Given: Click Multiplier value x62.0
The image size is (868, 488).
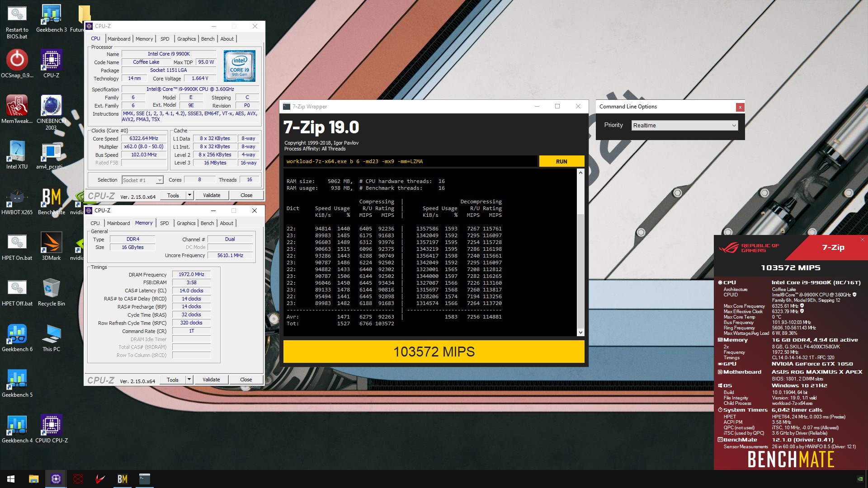Looking at the screenshot, I should 144,147.
